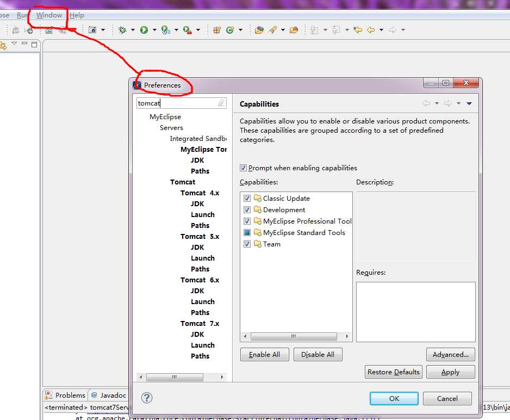
Task: Open the screenshot camera dropdown arrow
Action: [x=103, y=30]
